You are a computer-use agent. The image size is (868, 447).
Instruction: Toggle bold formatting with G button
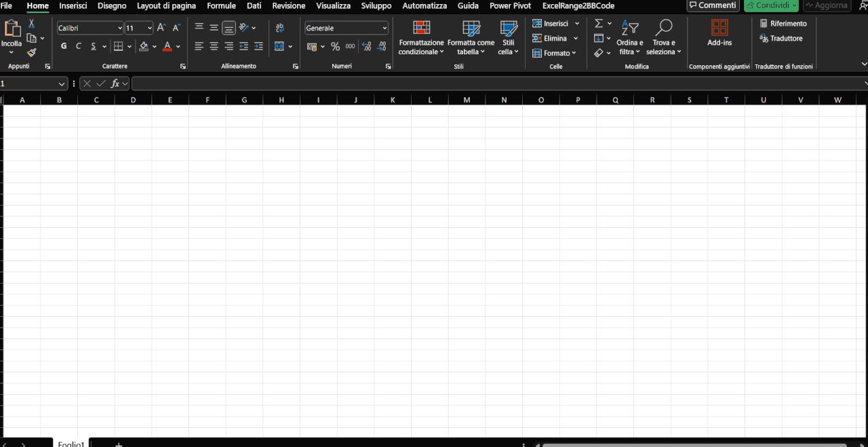point(64,46)
